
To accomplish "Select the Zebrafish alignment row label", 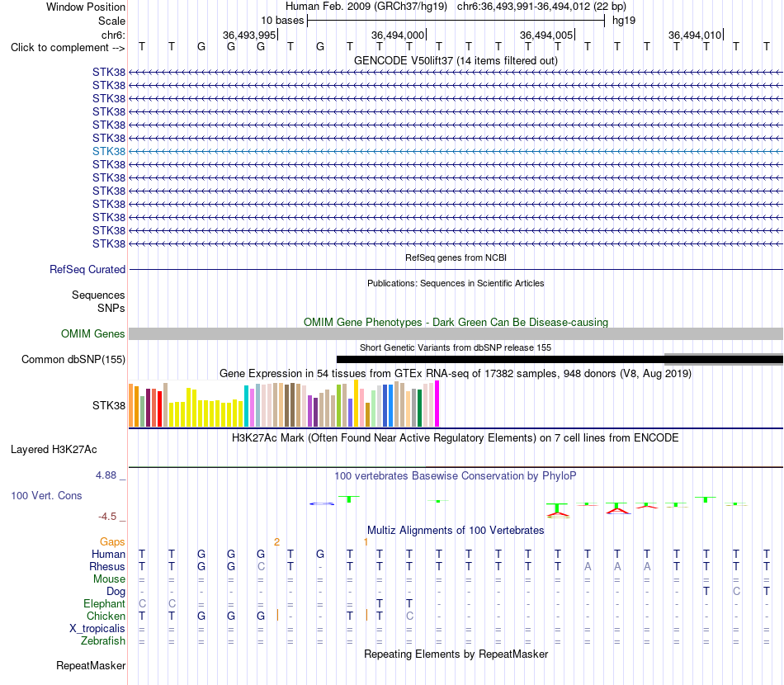I will tap(103, 640).
